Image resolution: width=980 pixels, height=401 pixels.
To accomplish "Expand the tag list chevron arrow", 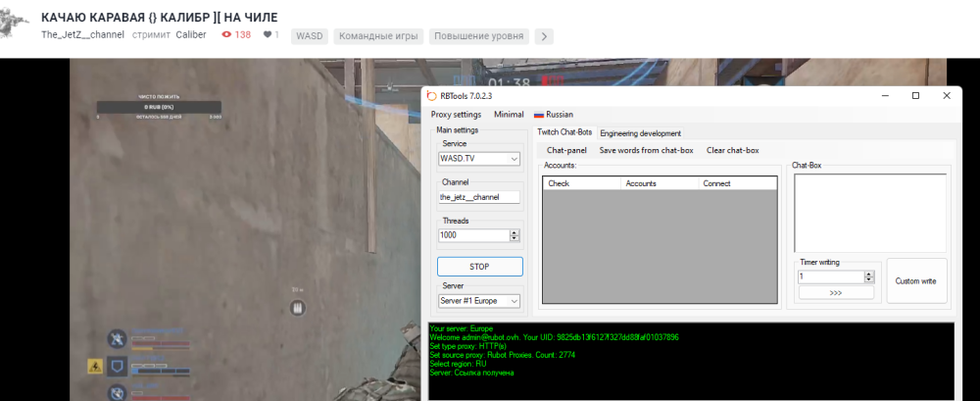I will coord(544,36).
